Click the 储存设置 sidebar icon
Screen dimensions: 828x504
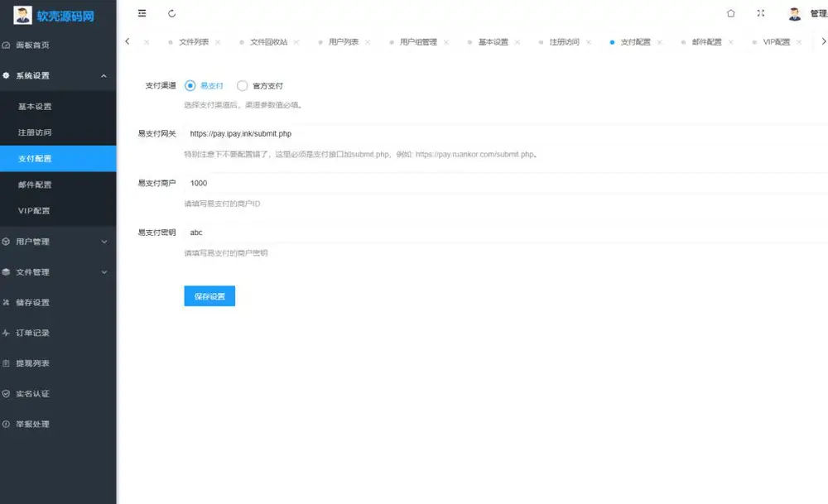6,302
